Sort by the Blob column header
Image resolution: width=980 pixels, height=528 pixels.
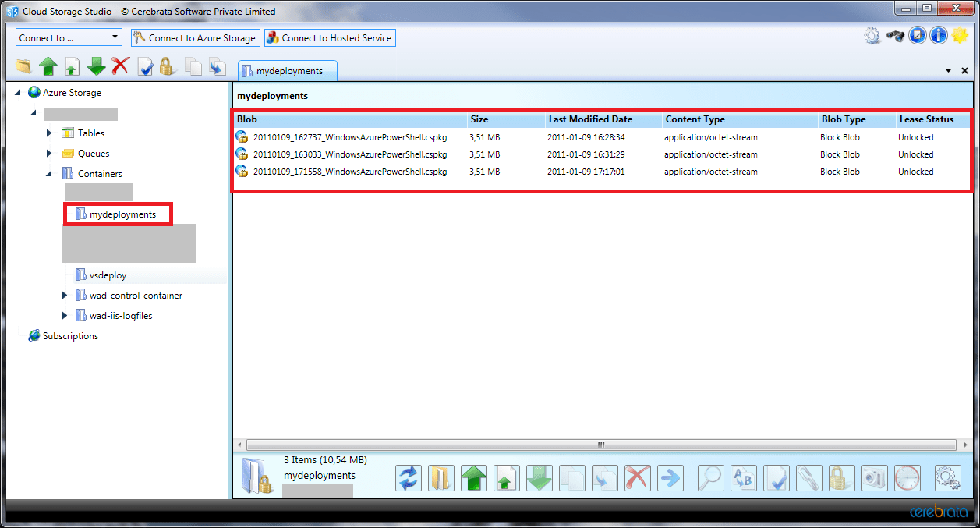pos(351,119)
